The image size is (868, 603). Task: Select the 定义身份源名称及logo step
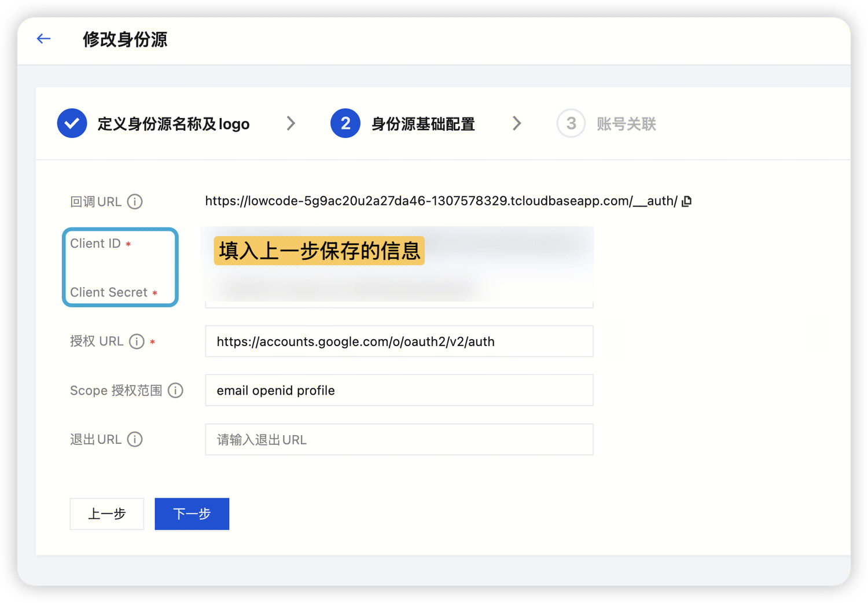click(174, 123)
